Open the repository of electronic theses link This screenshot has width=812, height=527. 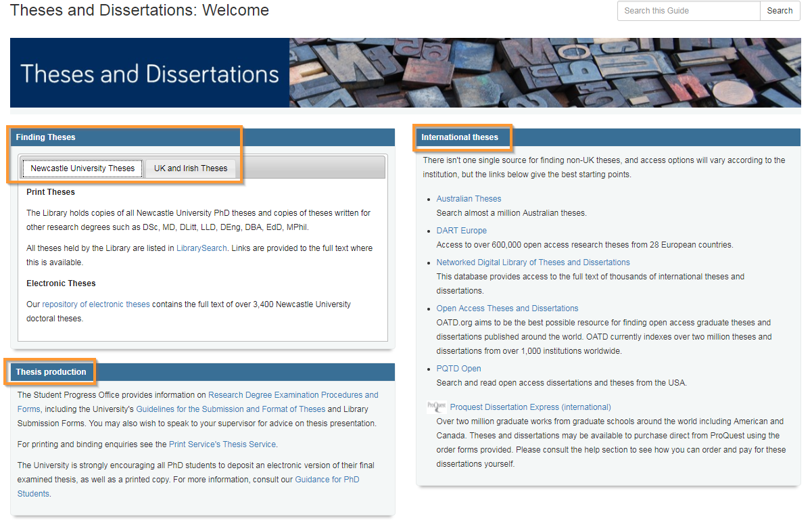point(96,304)
